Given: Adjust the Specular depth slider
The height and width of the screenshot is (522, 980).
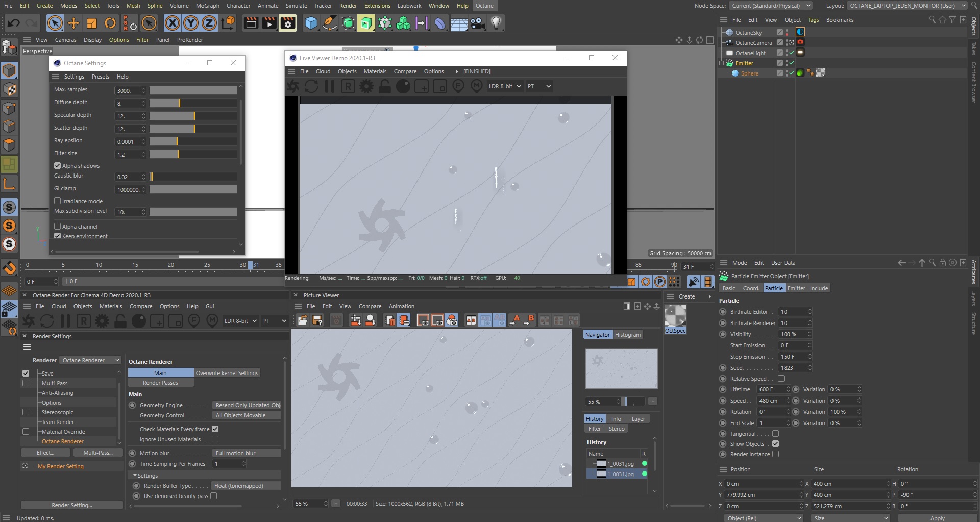Looking at the screenshot, I should coord(193,116).
